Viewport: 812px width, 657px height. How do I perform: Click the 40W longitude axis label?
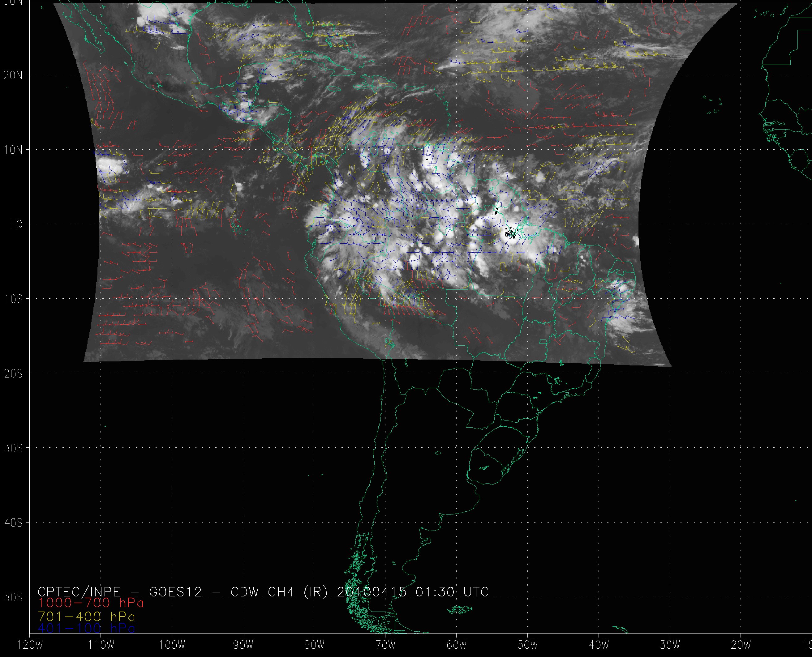tap(599, 645)
